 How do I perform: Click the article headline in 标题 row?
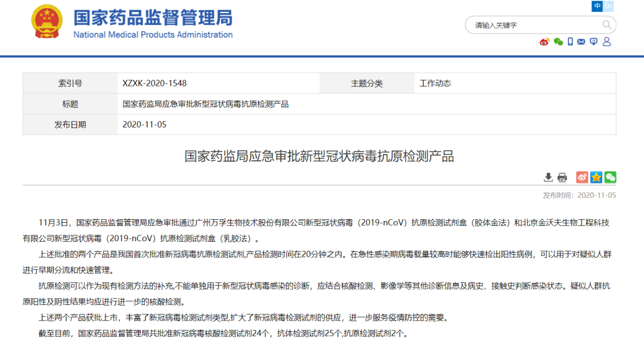pyautogui.click(x=205, y=104)
